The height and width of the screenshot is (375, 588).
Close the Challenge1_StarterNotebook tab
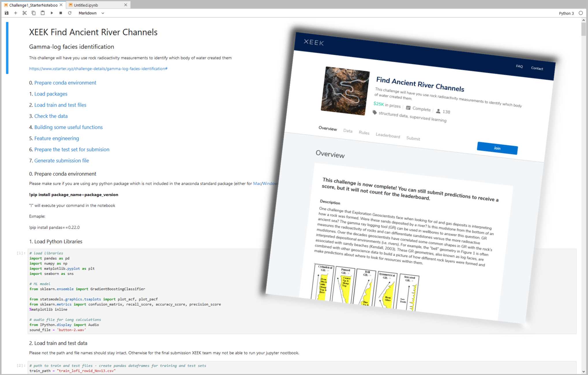[61, 5]
